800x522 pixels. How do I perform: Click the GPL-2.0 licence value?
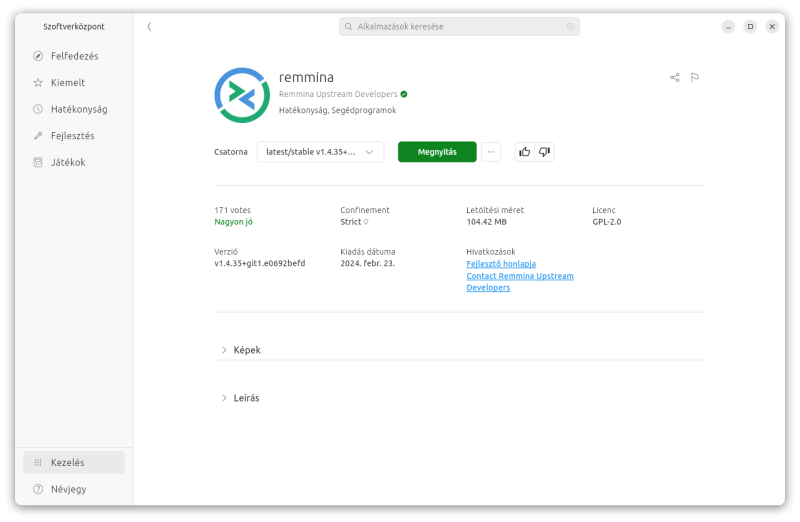point(607,222)
